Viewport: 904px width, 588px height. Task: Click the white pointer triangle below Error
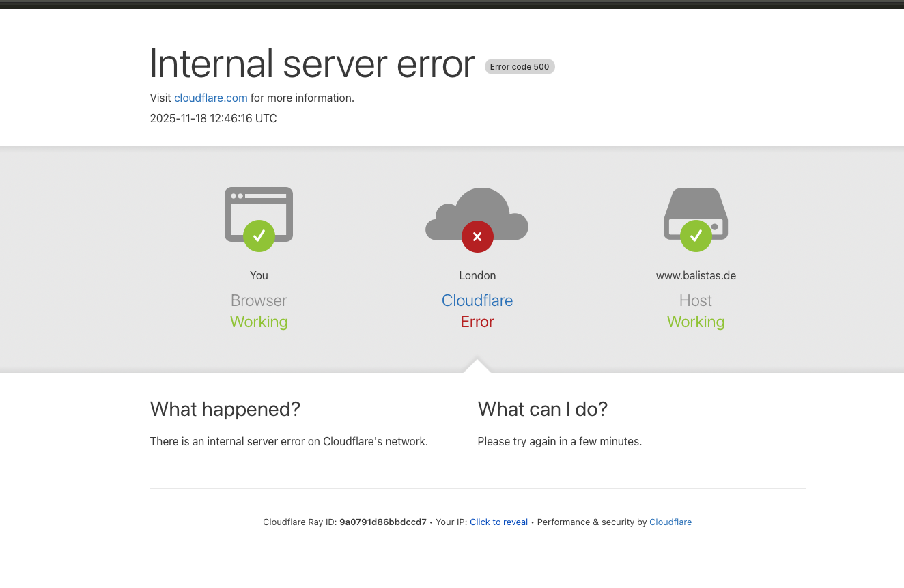[477, 367]
